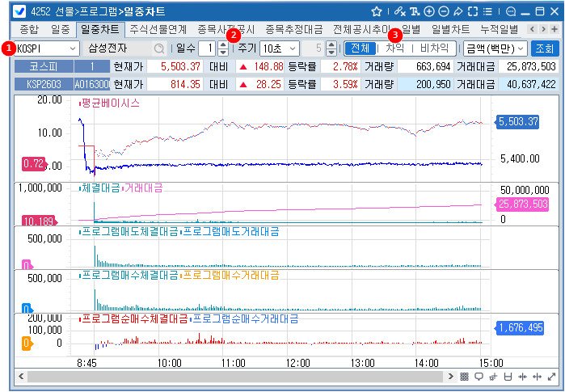Switch to the 일별차트 tab
This screenshot has width=565, height=392.
[450, 30]
